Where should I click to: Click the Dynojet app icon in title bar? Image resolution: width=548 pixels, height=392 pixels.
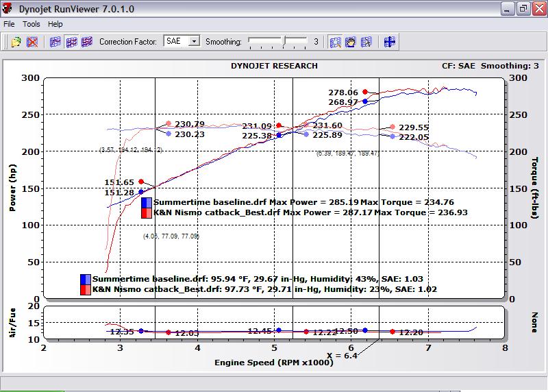coord(7,8)
